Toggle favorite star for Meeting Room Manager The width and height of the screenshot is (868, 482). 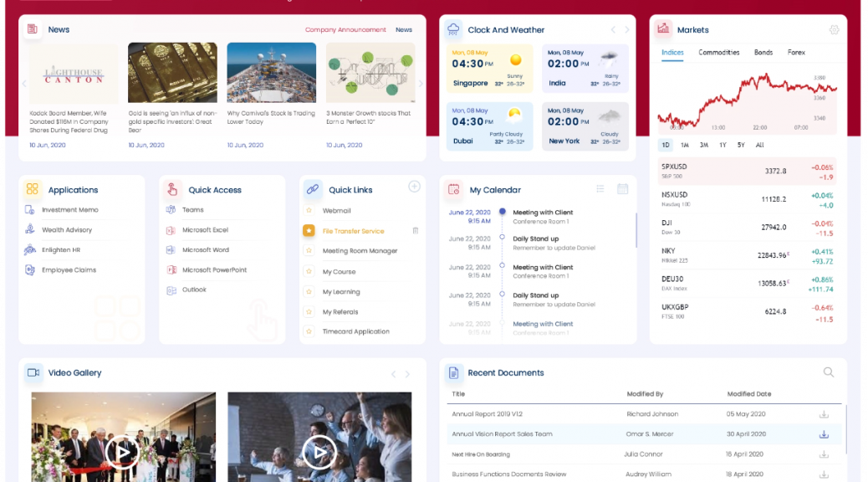[309, 250]
